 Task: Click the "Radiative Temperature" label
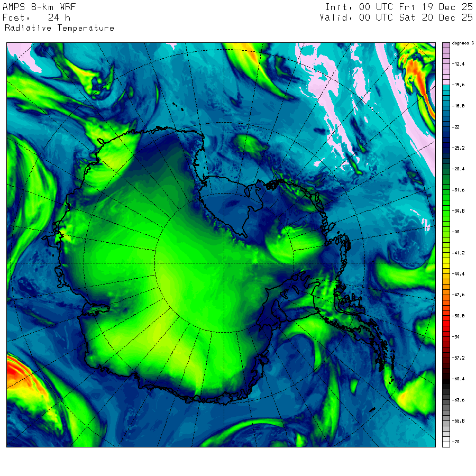pyautogui.click(x=59, y=28)
